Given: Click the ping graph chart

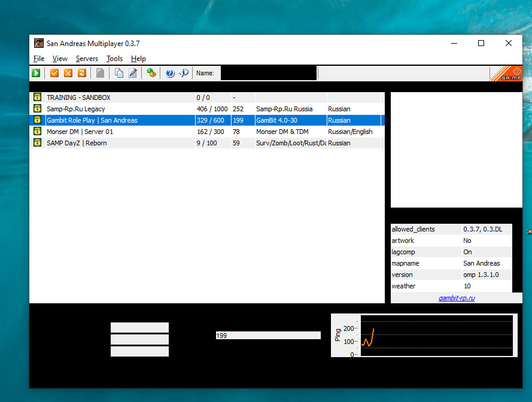Looking at the screenshot, I should coord(425,336).
